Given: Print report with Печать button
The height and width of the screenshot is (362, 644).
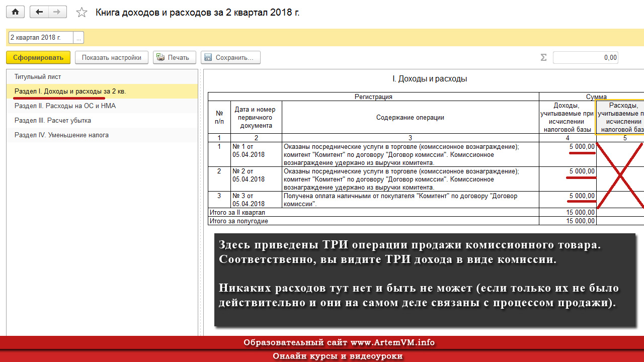Looking at the screenshot, I should click(x=174, y=57).
